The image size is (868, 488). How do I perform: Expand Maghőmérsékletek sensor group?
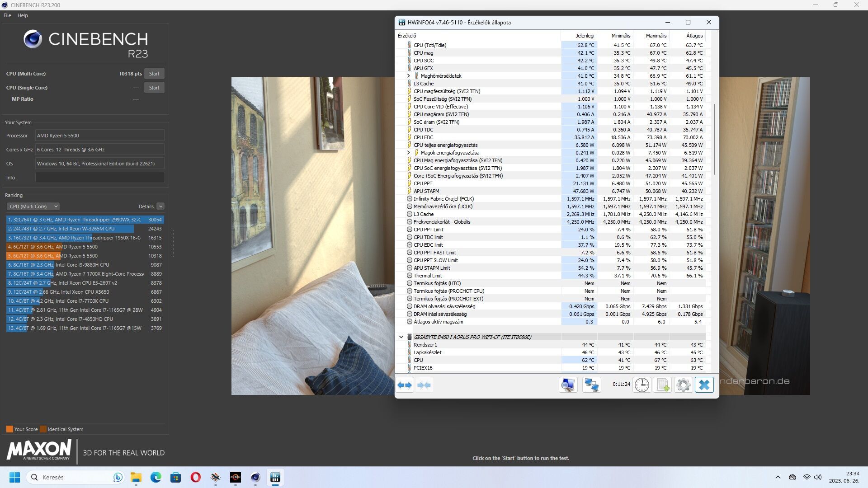409,76
